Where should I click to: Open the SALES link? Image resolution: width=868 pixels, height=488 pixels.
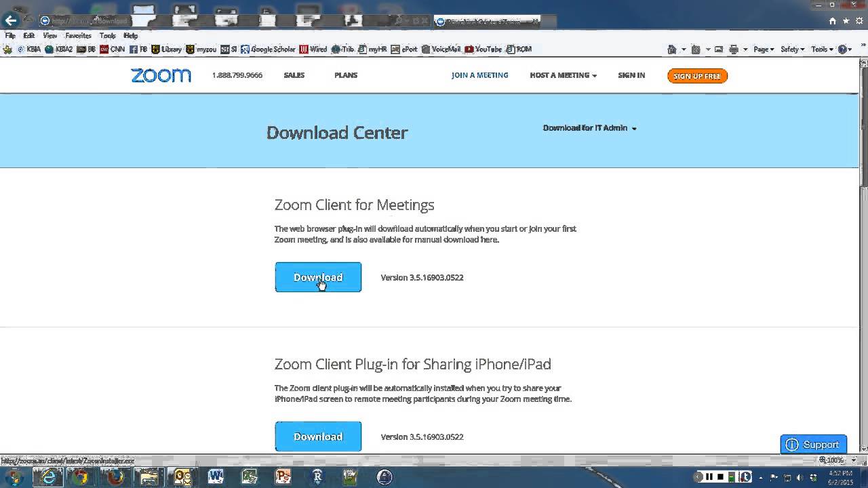point(294,75)
